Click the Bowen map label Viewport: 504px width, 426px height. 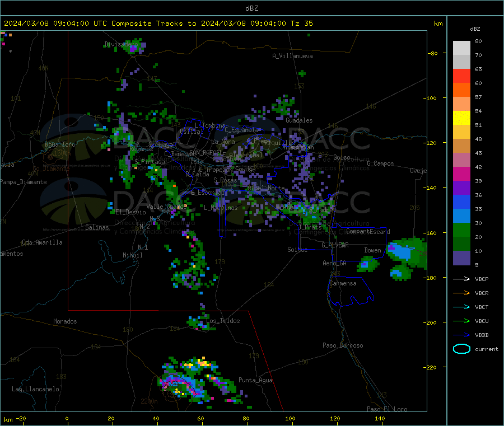[373, 250]
